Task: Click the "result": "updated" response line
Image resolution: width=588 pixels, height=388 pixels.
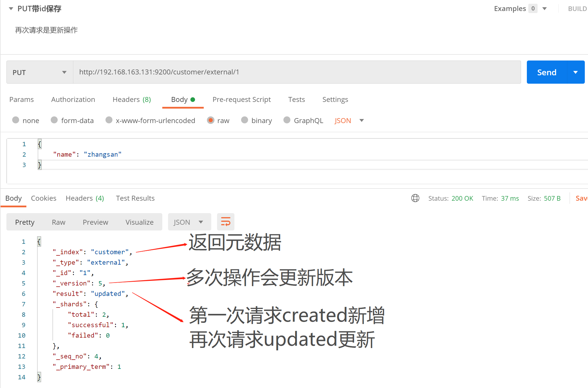Action: (90, 294)
